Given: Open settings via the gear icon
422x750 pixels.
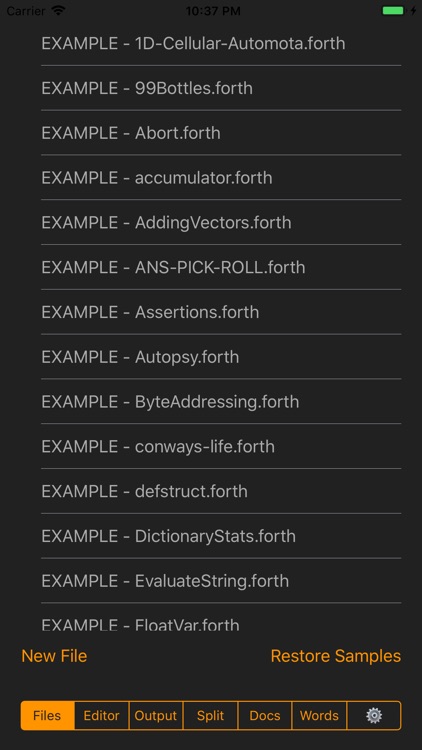Looking at the screenshot, I should [x=374, y=716].
